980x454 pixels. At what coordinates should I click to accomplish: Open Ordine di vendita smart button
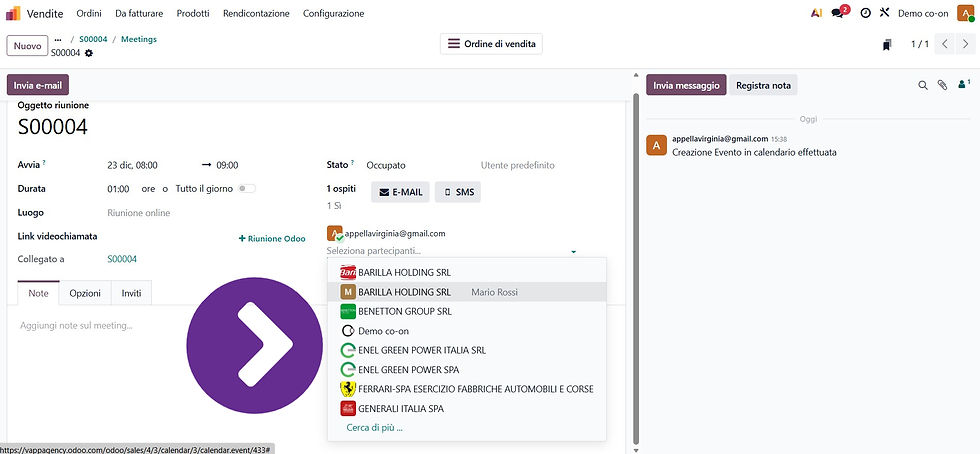click(491, 44)
